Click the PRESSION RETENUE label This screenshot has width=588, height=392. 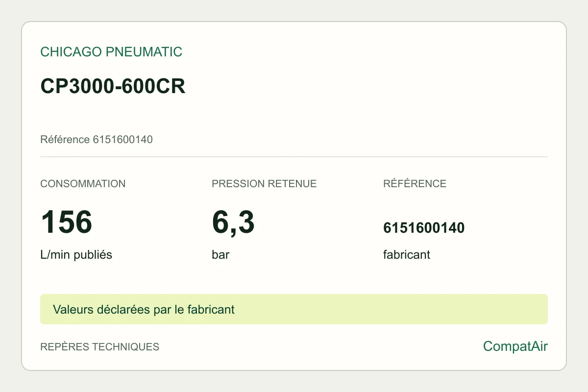pos(264,184)
